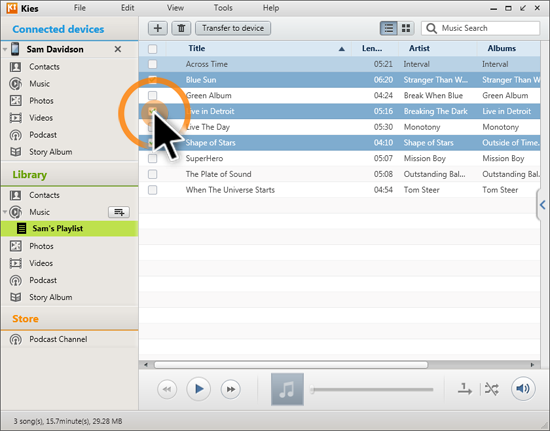Add new playlist button next to Music

(x=119, y=212)
